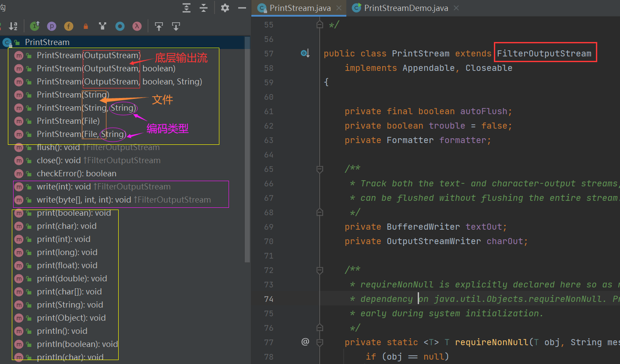The image size is (620, 364).
Task: Click Closeable in the implements clause
Action: tap(489, 68)
